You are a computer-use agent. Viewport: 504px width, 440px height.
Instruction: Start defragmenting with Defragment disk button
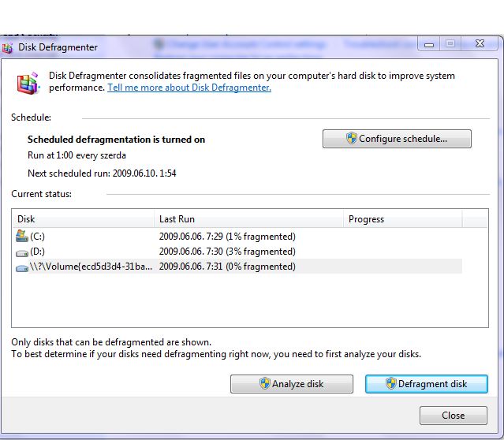coord(427,384)
